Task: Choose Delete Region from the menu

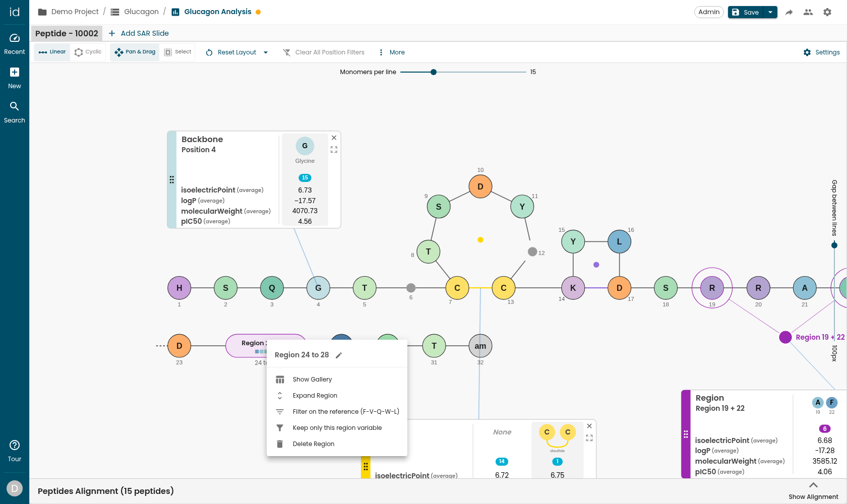Action: click(337, 444)
